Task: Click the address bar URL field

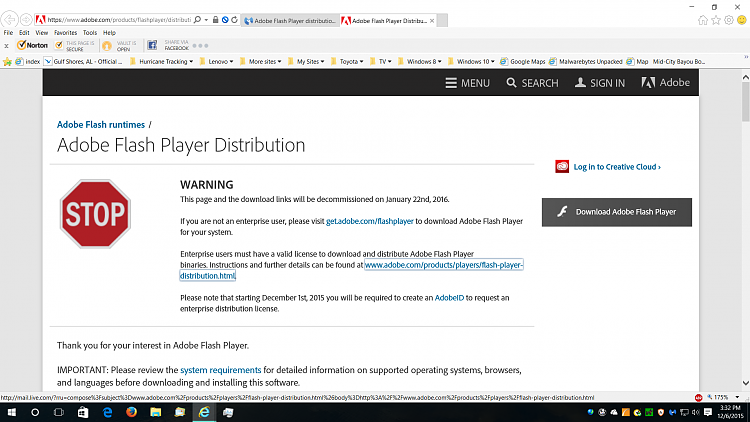Action: pyautogui.click(x=119, y=20)
